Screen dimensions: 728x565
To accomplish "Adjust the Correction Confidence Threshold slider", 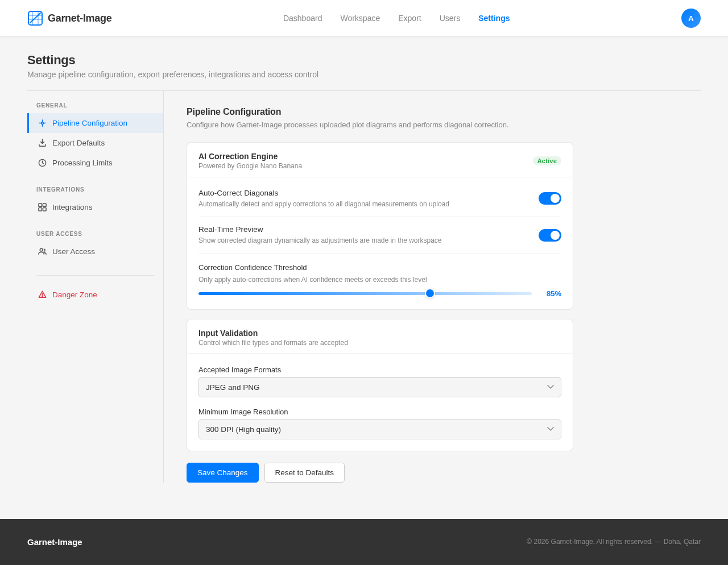I will [430, 293].
